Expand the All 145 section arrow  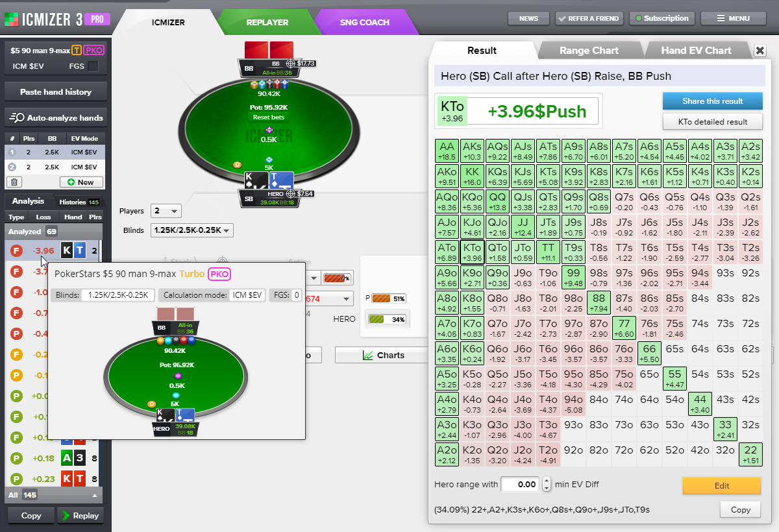[x=95, y=495]
